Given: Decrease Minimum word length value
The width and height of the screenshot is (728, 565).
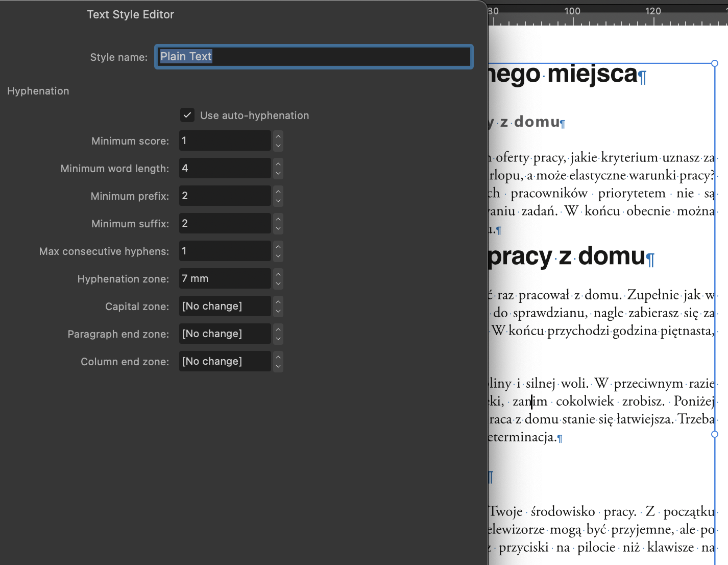Looking at the screenshot, I should point(278,174).
